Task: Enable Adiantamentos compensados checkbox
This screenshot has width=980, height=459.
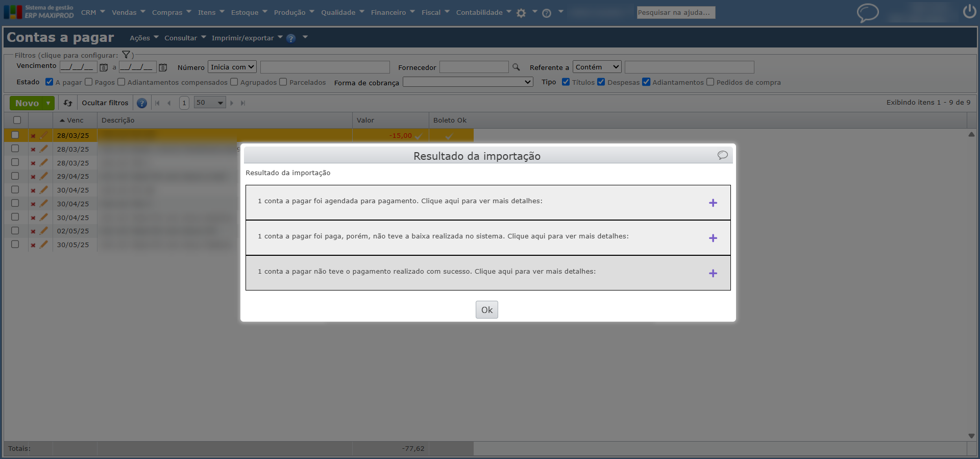Action: tap(121, 82)
